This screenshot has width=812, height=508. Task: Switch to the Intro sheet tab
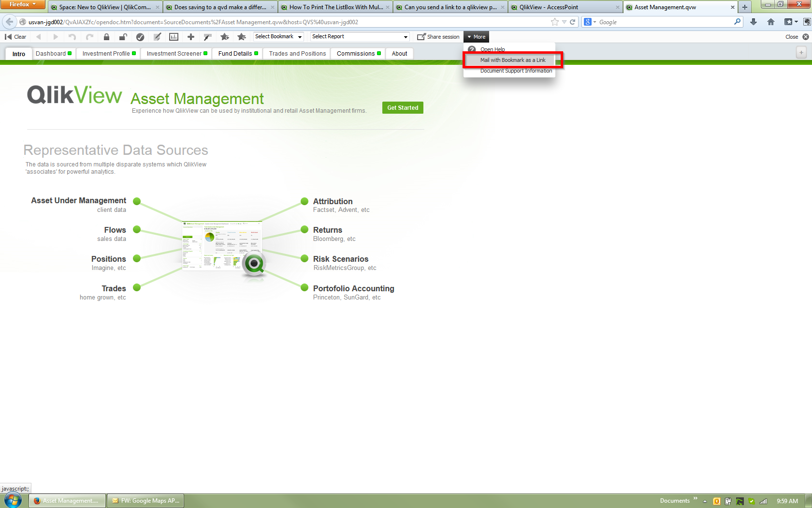tap(19, 54)
